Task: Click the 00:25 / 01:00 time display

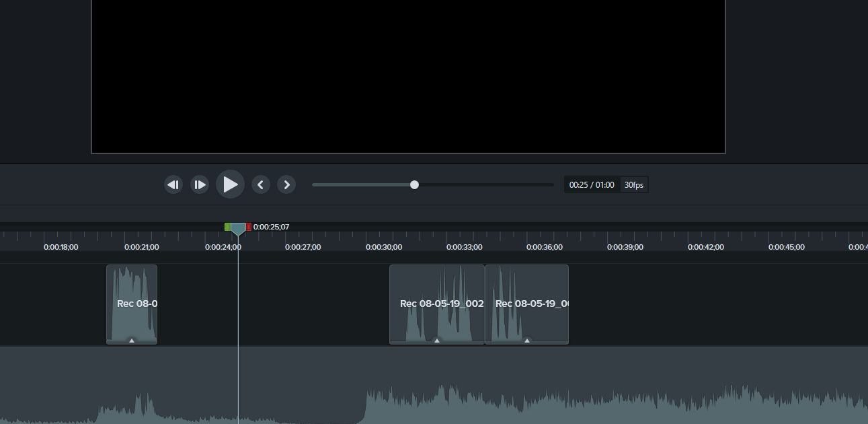Action: (x=591, y=184)
